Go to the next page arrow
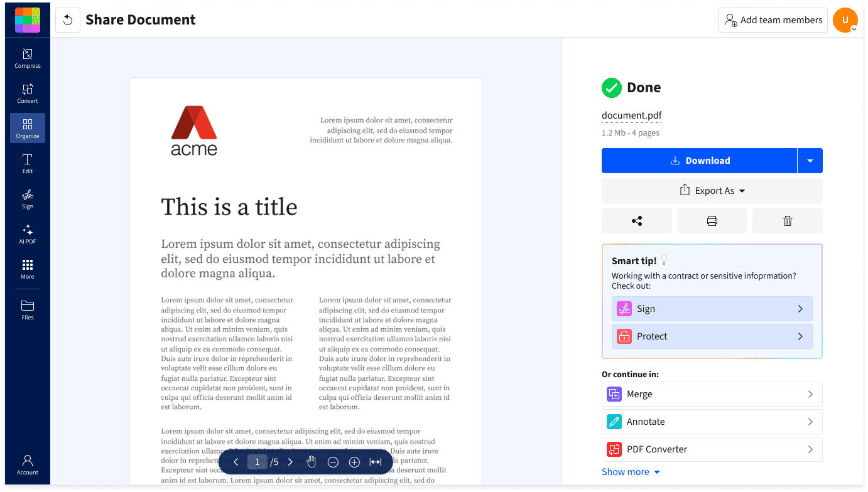 (x=290, y=462)
